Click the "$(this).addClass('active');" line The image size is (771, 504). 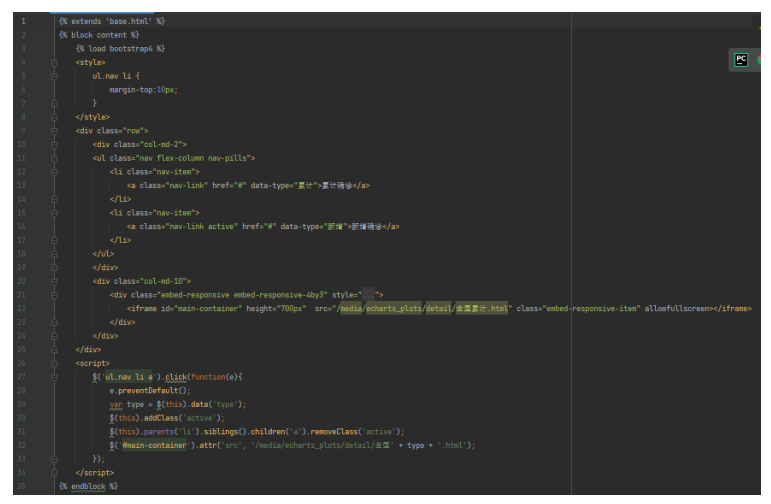click(167, 418)
